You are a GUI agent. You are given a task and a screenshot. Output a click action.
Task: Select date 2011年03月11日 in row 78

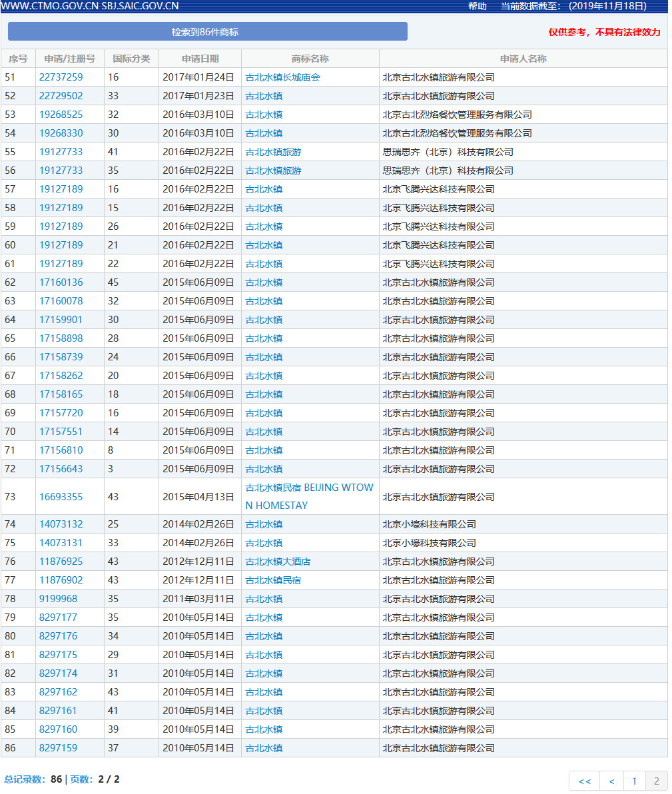pos(198,599)
